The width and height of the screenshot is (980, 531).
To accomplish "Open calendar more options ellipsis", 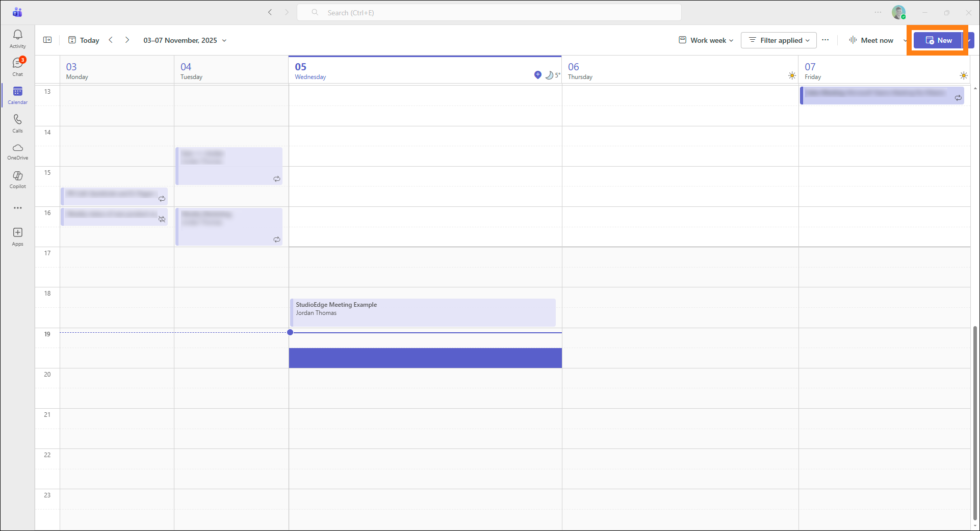I will [826, 40].
